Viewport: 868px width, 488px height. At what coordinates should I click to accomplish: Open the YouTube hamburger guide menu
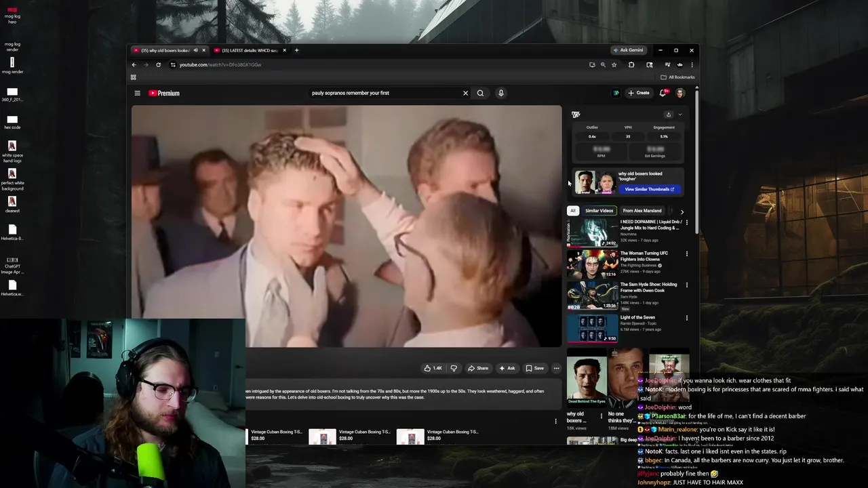[137, 94]
